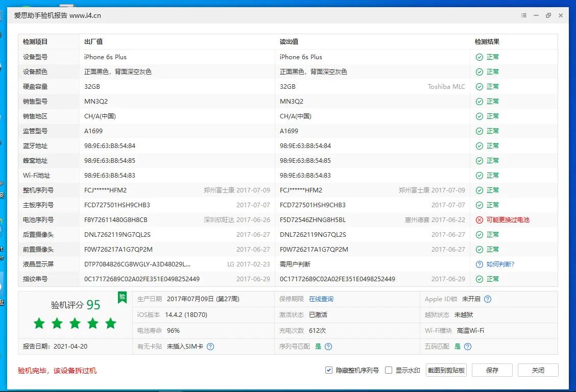576x392 pixels.
Task: Click the fifth green rating star
Action: pos(111,323)
